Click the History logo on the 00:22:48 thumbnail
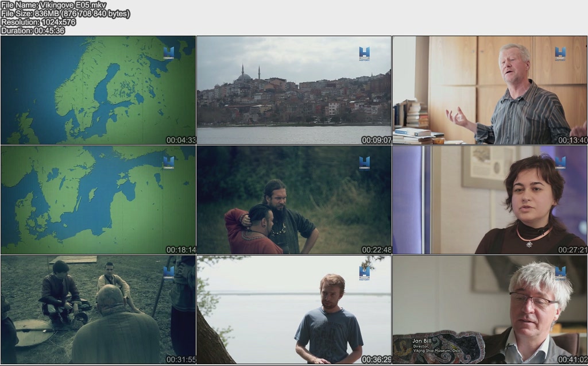 pos(364,163)
